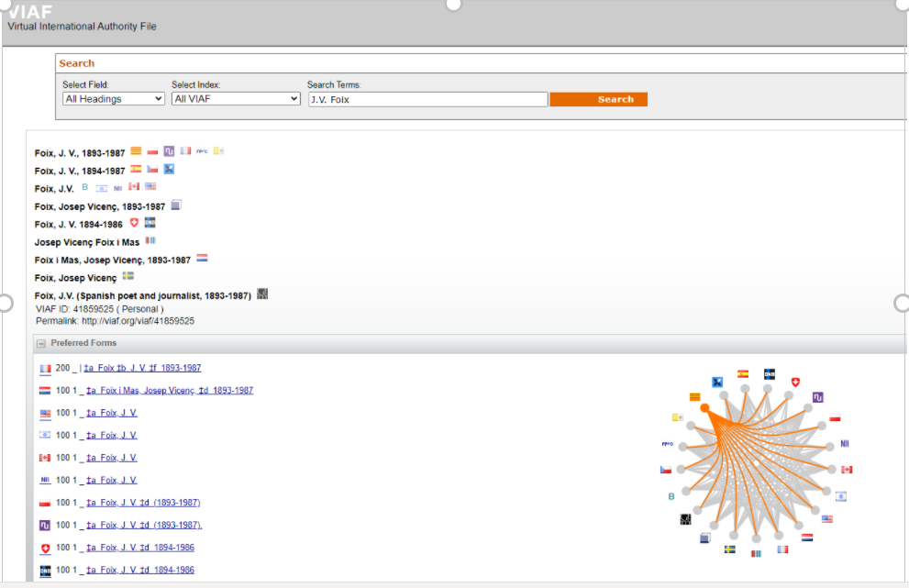The height and width of the screenshot is (588, 909).
Task: Click the Search Terms input field
Action: click(x=427, y=100)
